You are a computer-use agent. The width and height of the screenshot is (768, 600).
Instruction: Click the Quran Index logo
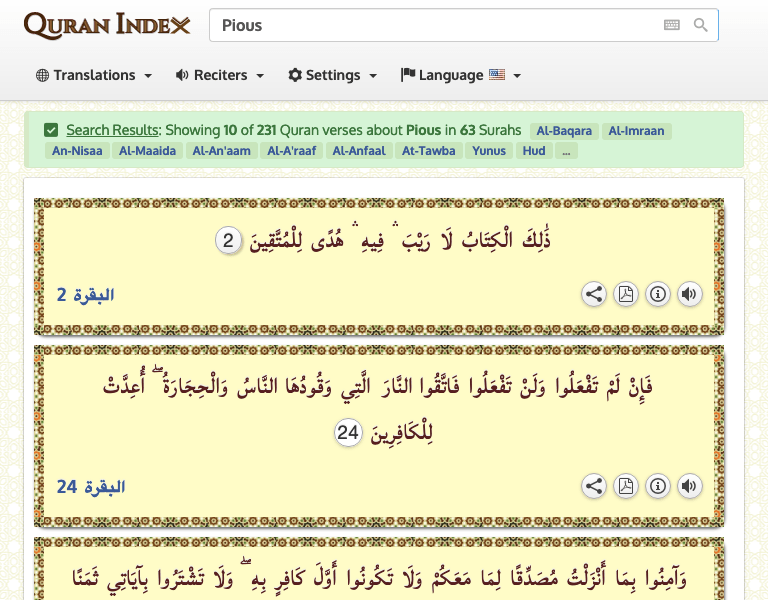pos(106,25)
